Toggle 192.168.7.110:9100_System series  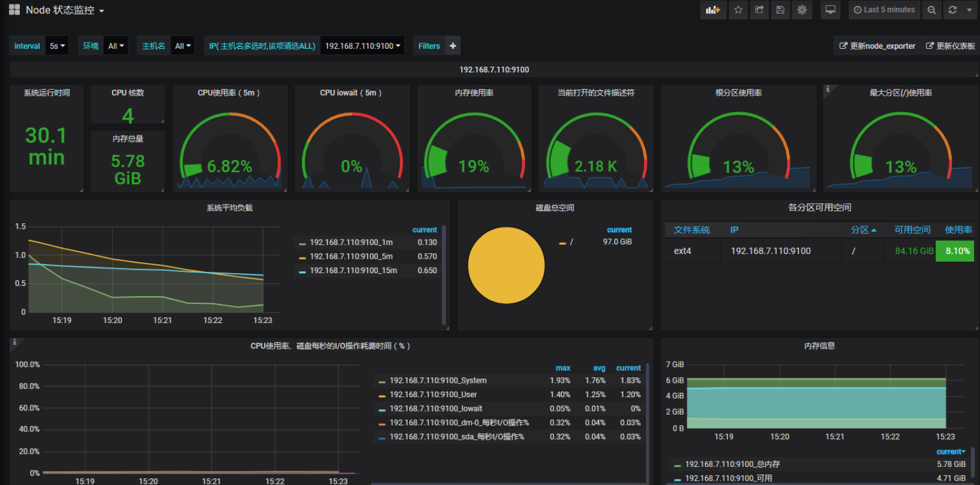point(438,380)
